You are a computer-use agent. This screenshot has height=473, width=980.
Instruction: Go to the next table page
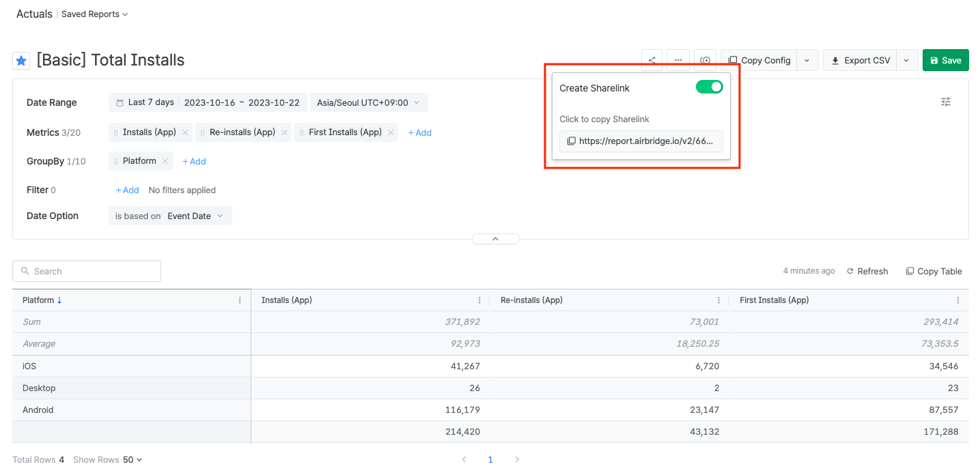click(x=517, y=459)
